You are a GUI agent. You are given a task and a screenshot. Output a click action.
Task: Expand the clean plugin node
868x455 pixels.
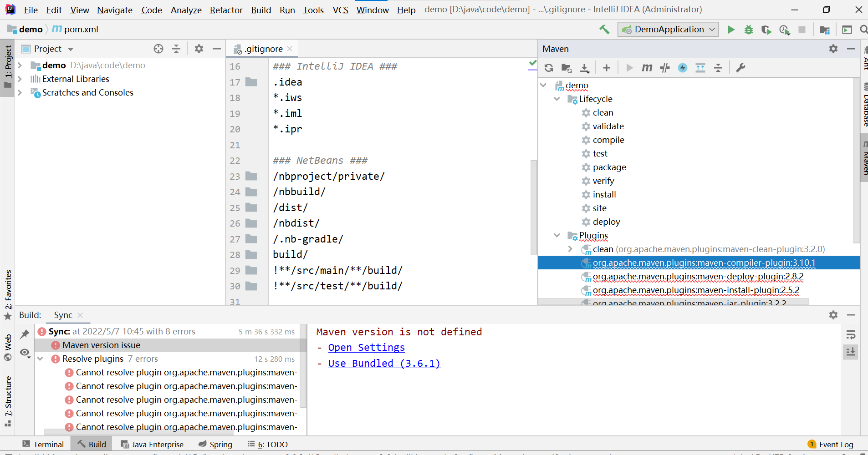pyautogui.click(x=570, y=249)
